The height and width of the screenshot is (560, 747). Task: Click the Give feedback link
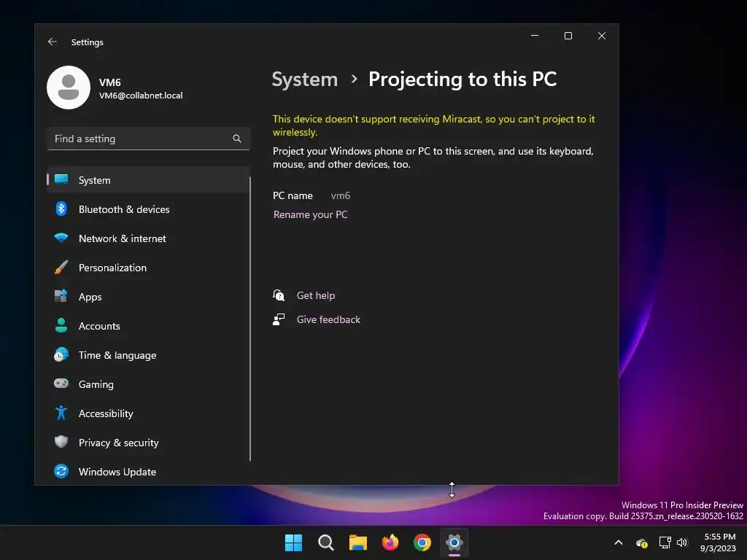pos(328,319)
